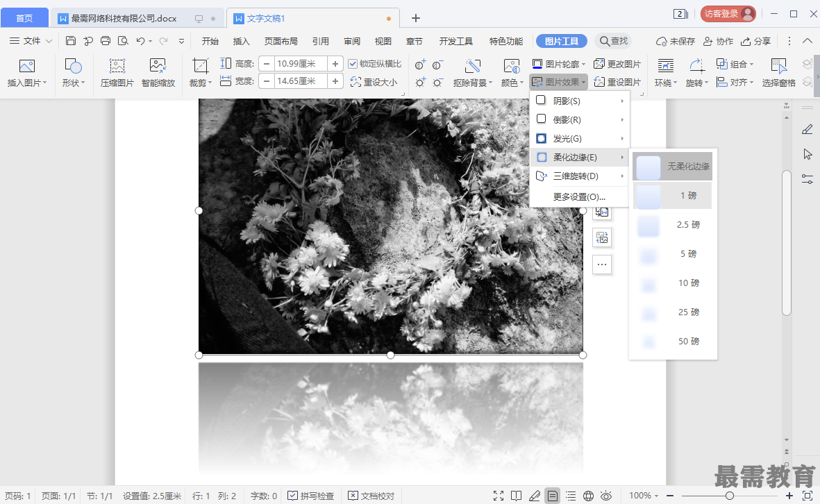This screenshot has width=820, height=504.
Task: Click Compress Picture (压缩图片)
Action: click(x=117, y=72)
